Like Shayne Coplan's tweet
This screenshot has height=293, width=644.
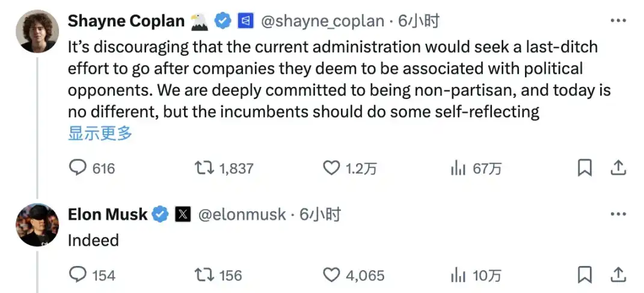[332, 168]
